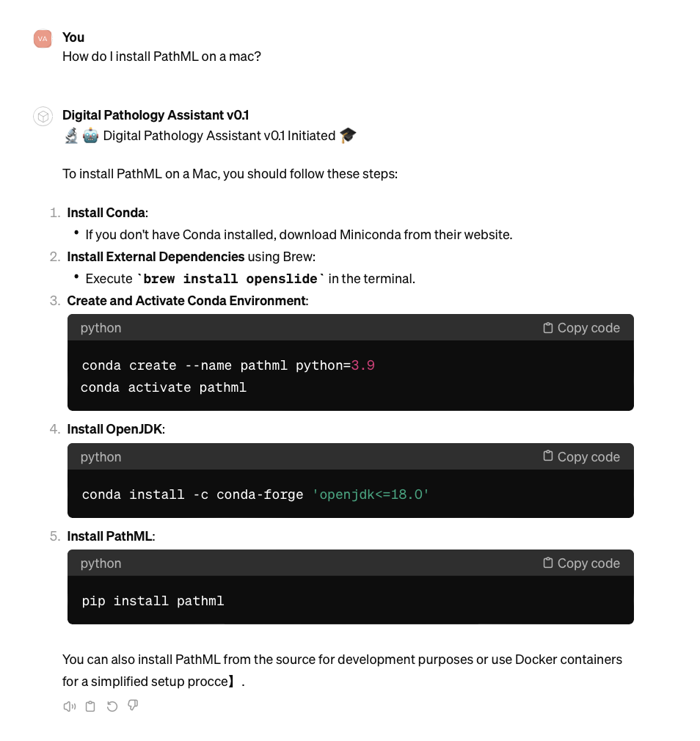
Task: Click the clipboard icon in the pip install block
Action: pos(548,563)
